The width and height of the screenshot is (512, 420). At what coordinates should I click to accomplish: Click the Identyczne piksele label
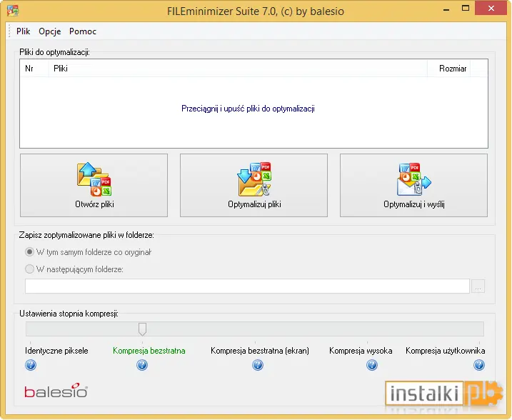point(56,351)
